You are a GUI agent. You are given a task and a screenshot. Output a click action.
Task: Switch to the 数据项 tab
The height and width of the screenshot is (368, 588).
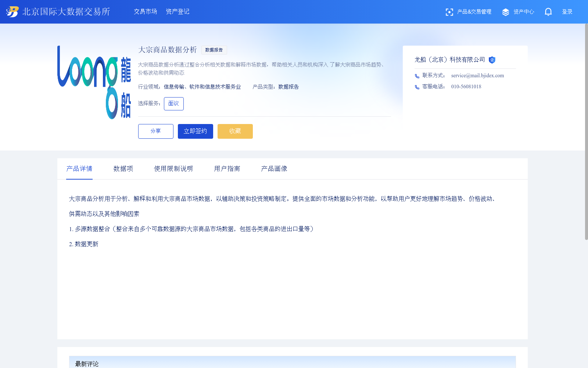point(123,169)
